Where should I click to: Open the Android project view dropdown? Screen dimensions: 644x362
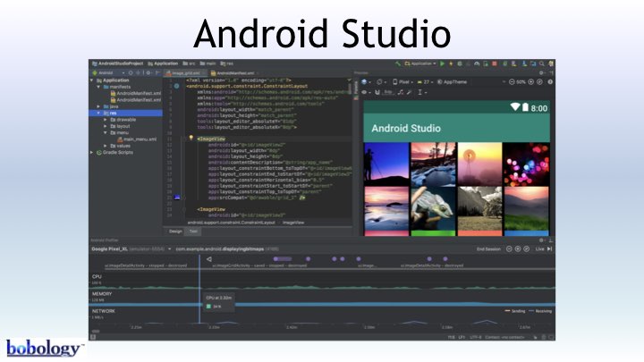click(109, 72)
